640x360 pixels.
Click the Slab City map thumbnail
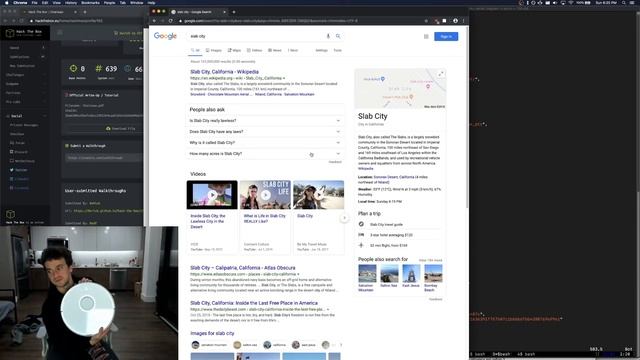pos(400,88)
